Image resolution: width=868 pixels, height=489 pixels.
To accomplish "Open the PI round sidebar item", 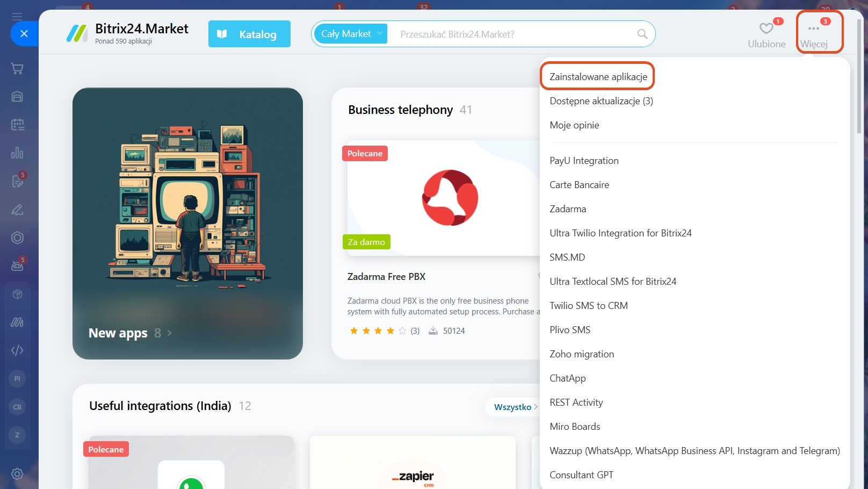I will (17, 379).
